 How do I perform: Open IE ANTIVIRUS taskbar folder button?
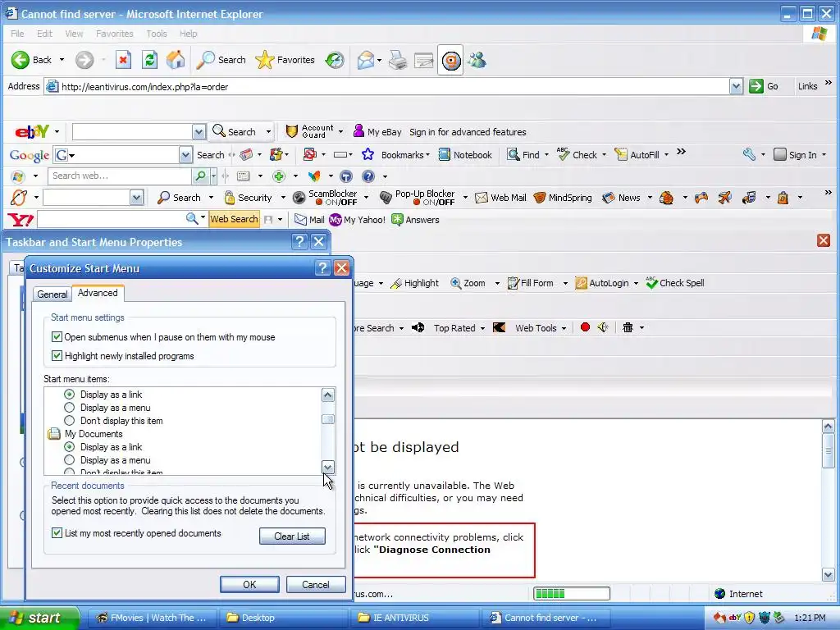pyautogui.click(x=415, y=618)
